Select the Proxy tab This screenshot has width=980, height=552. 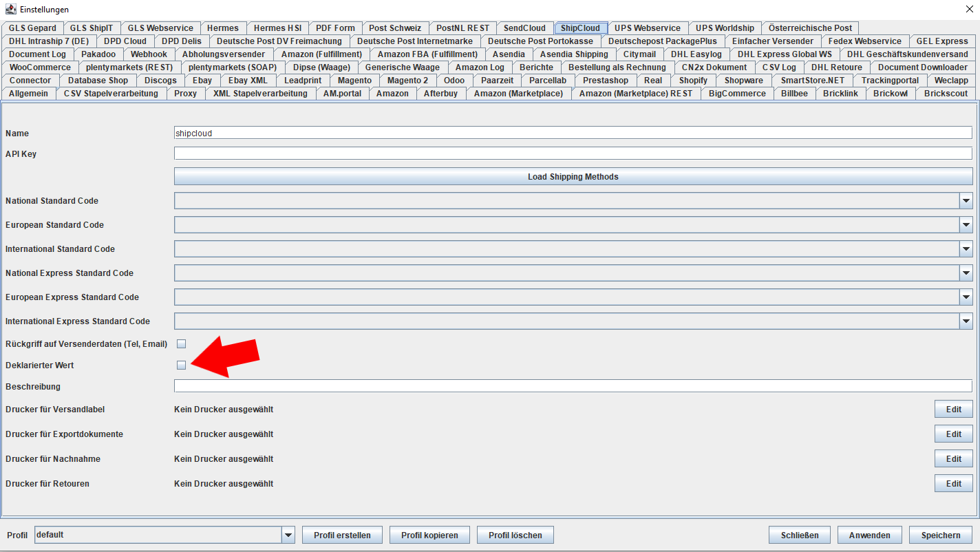tap(185, 94)
